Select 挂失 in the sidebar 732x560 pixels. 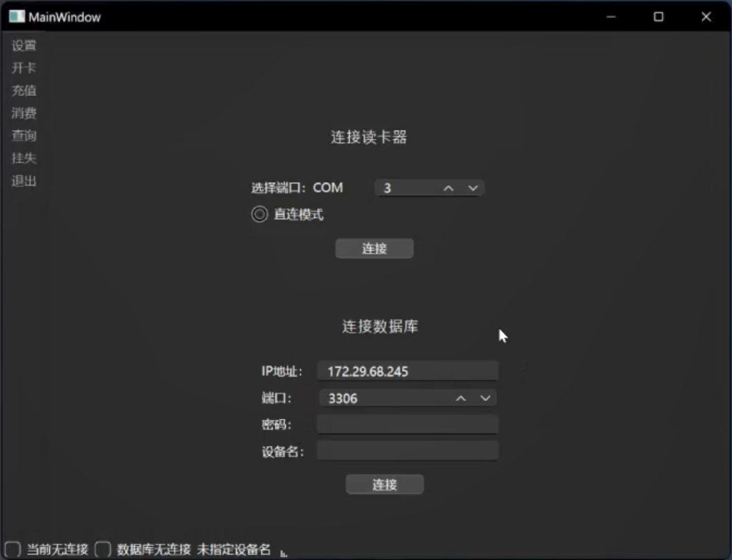pos(24,158)
